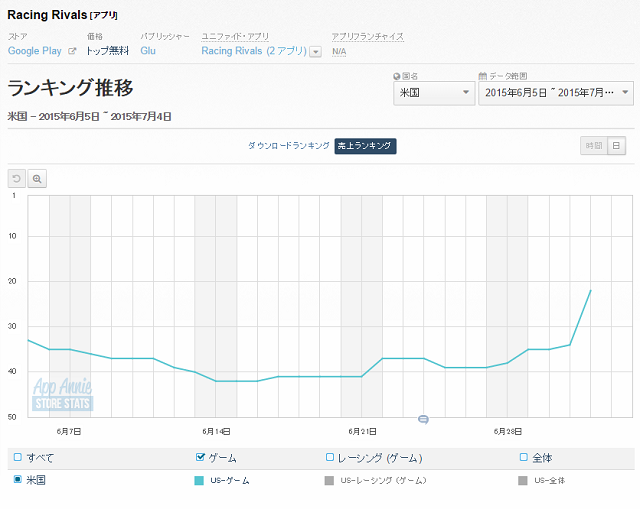Click the calendar icon by データ範囲
This screenshot has width=640, height=509.
pyautogui.click(x=482, y=76)
